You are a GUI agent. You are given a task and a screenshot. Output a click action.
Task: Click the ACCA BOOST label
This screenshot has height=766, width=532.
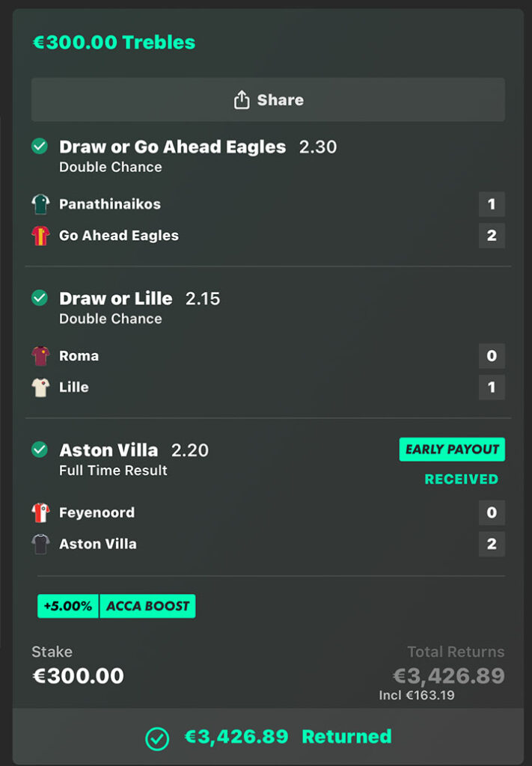pyautogui.click(x=147, y=606)
